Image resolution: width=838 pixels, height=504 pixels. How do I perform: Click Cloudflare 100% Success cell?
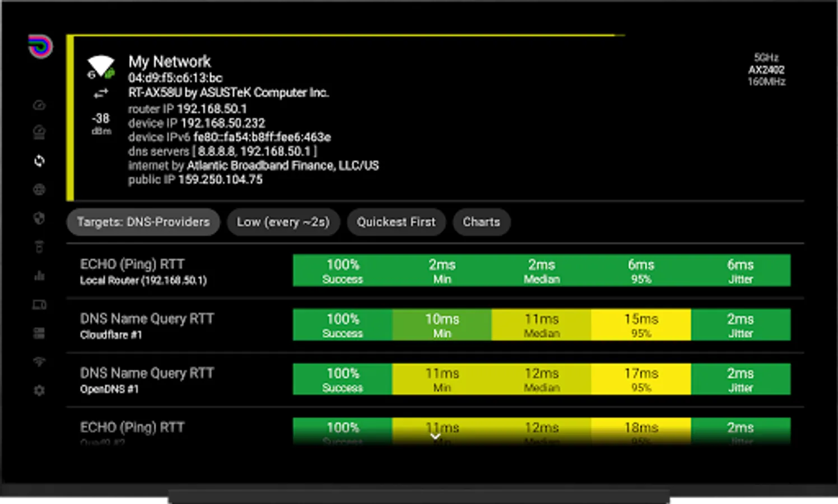coord(343,325)
